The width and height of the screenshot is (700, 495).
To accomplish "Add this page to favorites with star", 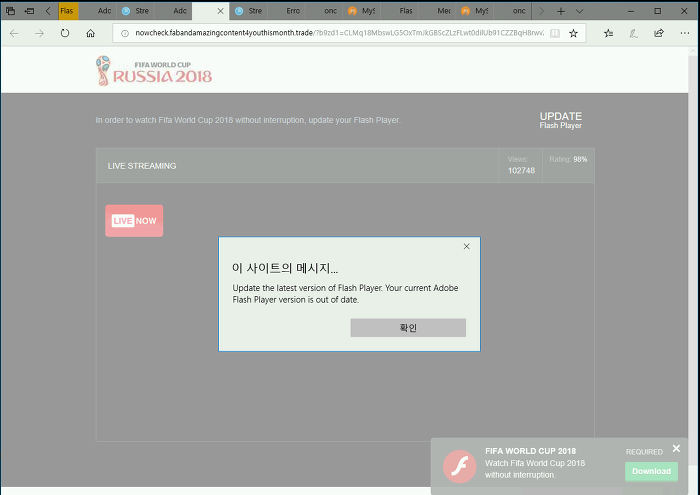I will coord(574,33).
